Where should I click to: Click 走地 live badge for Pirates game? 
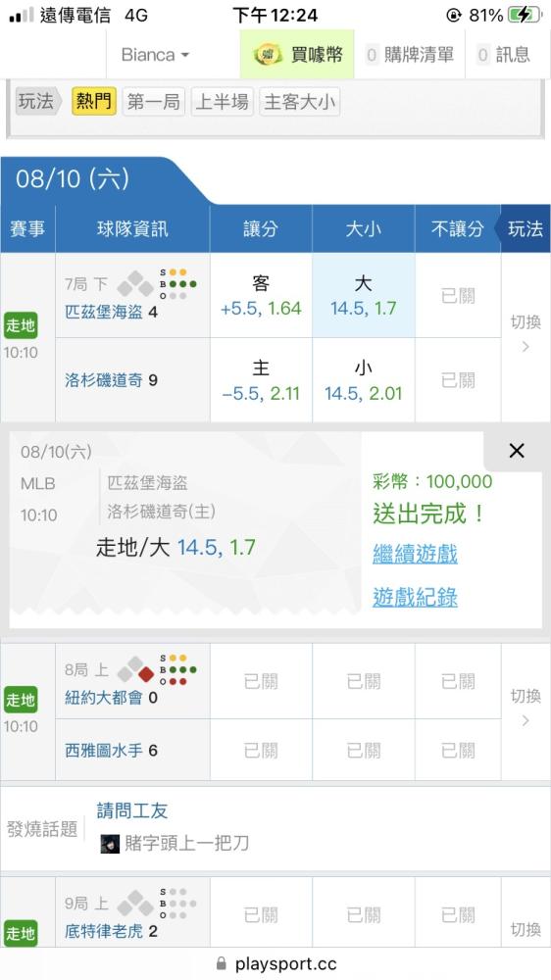click(21, 325)
